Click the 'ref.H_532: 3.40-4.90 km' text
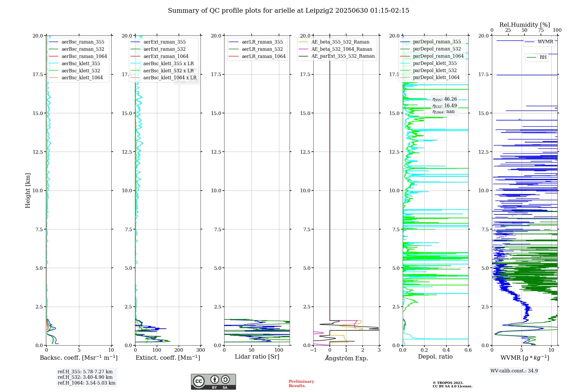The height and width of the screenshot is (392, 577). [85, 377]
